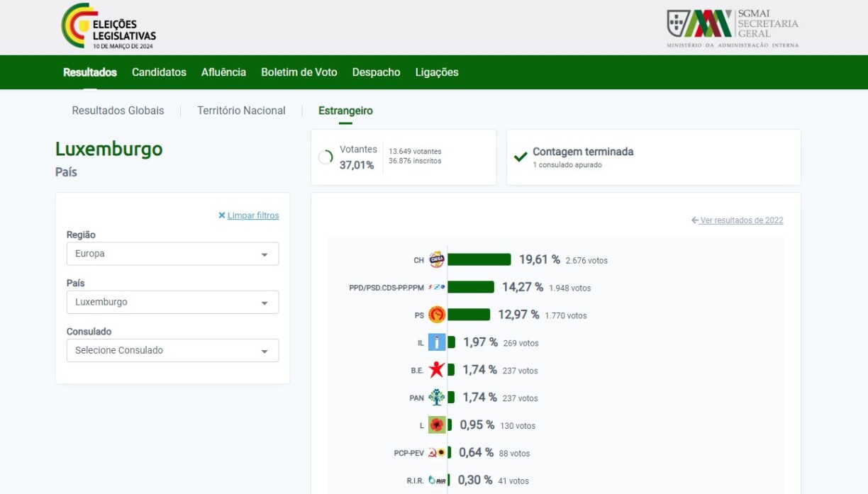Go to the Afluência menu item
The image size is (868, 494).
pyautogui.click(x=223, y=72)
